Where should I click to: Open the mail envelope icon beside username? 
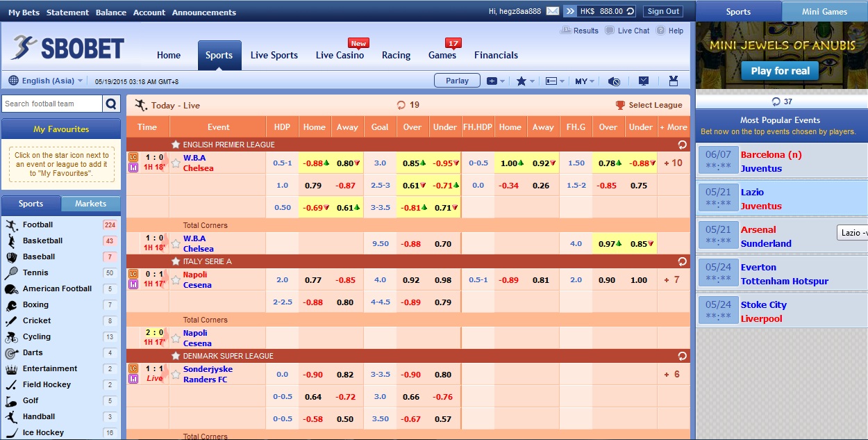click(553, 11)
